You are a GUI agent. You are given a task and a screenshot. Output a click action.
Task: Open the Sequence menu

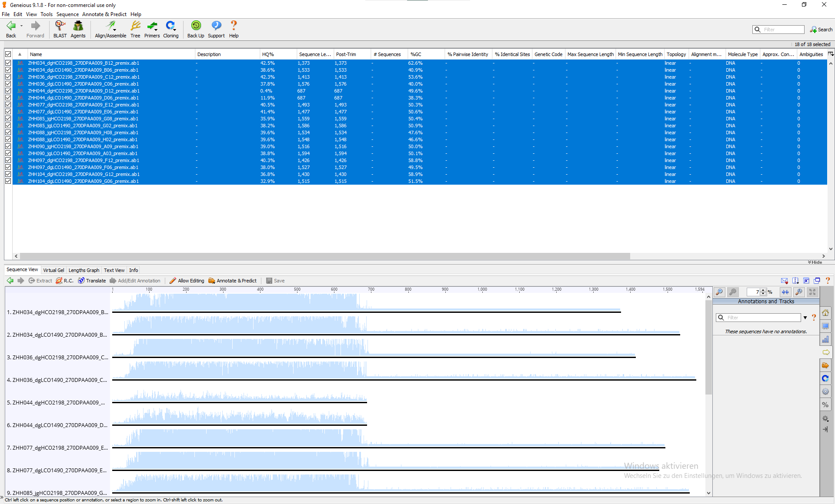pyautogui.click(x=67, y=14)
